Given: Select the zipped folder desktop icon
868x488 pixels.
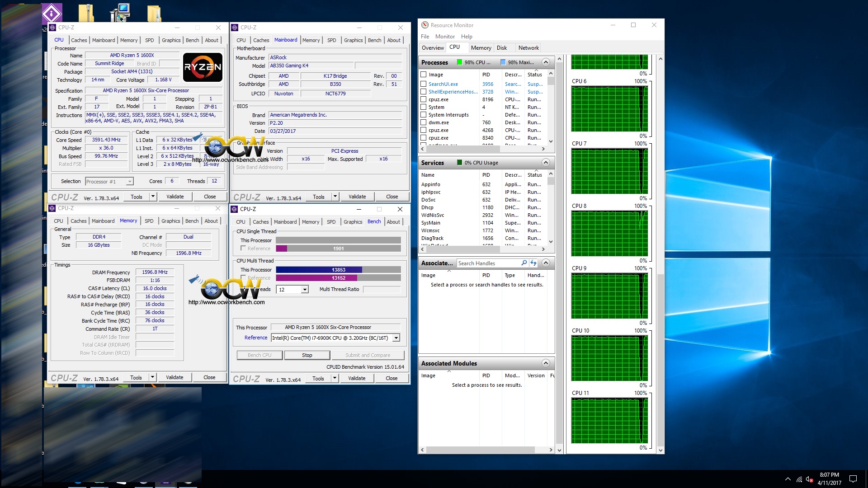Looking at the screenshot, I should pos(86,13).
